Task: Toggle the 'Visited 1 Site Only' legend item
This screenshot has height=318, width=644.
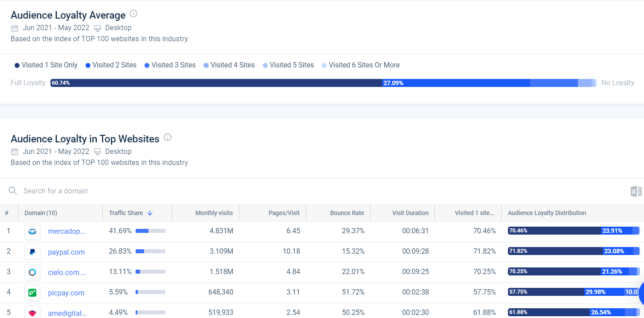Action: (46, 65)
